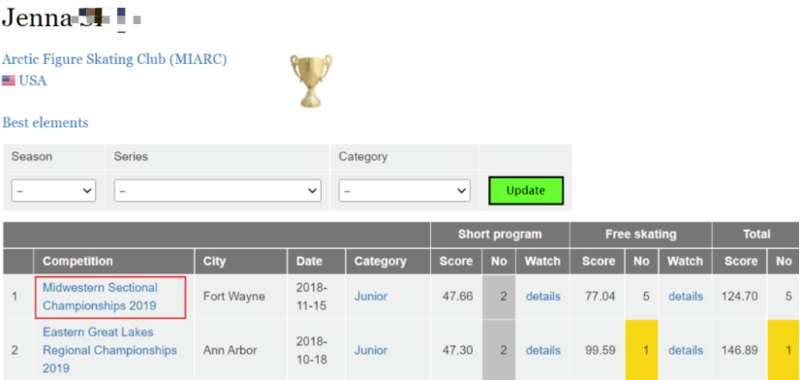Open the Series dropdown
Viewport: 800px width, 380px height.
[217, 190]
